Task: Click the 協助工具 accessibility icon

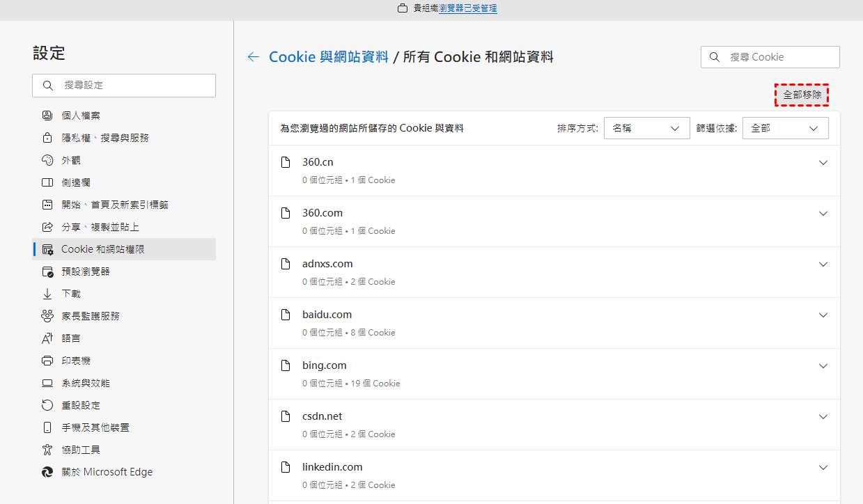Action: [x=47, y=450]
